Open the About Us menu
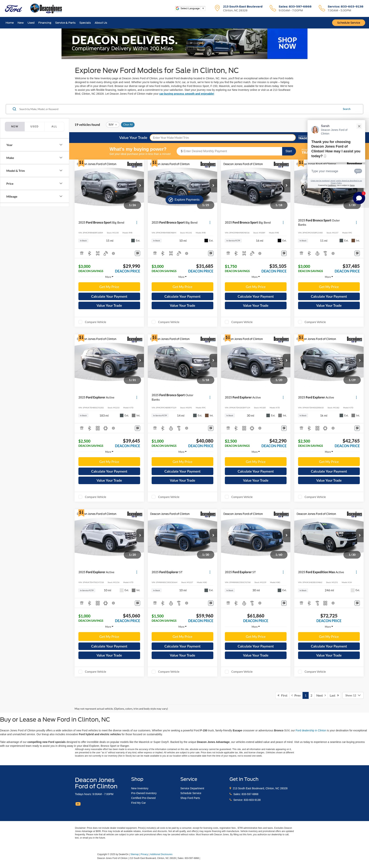 (x=101, y=23)
